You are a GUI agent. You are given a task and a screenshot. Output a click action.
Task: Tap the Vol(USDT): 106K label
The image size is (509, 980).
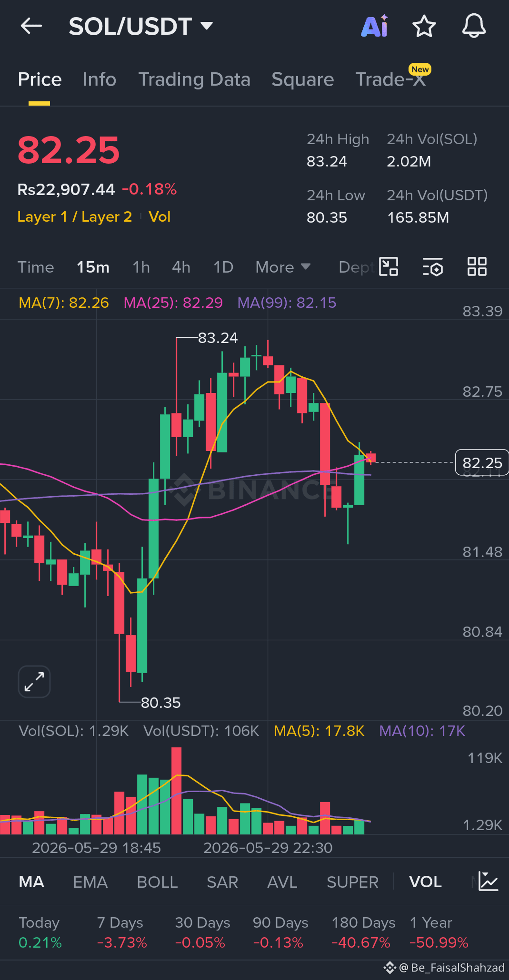201,731
